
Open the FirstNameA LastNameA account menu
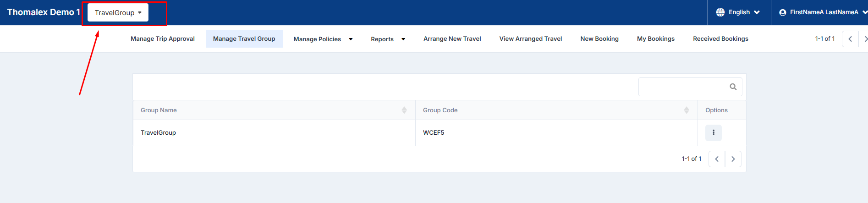823,12
